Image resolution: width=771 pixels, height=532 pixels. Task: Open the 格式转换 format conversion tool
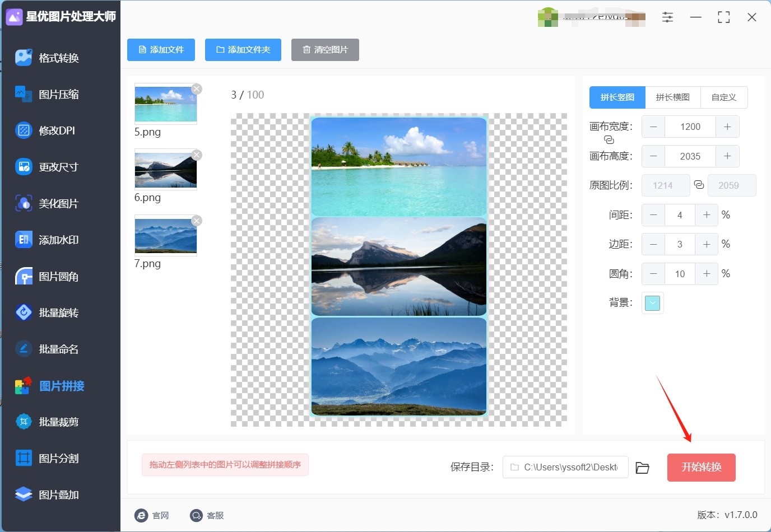(x=58, y=58)
